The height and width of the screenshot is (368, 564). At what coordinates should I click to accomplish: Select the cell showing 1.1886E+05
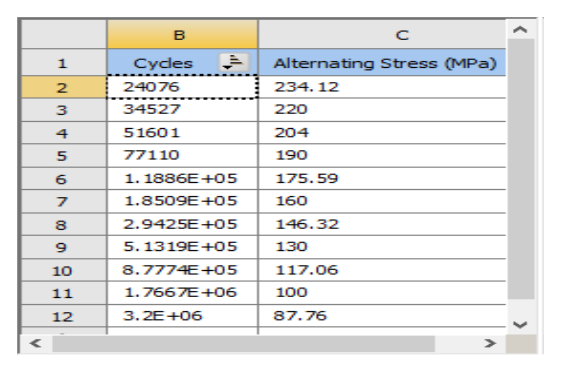[x=182, y=178]
